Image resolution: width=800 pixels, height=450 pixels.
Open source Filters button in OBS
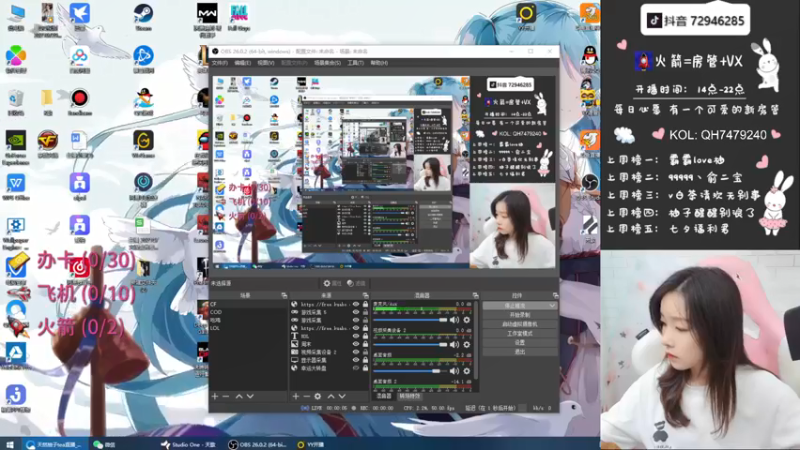(x=356, y=283)
